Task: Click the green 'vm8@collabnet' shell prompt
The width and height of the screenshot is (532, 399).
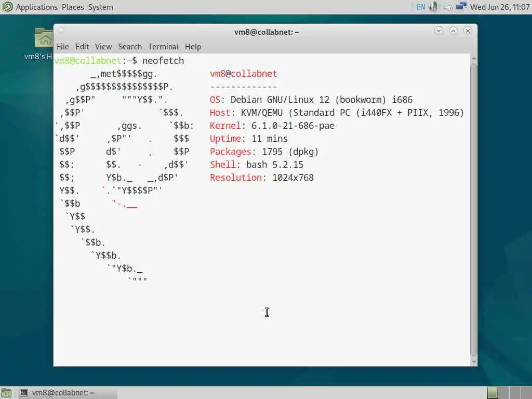Action: (88, 61)
